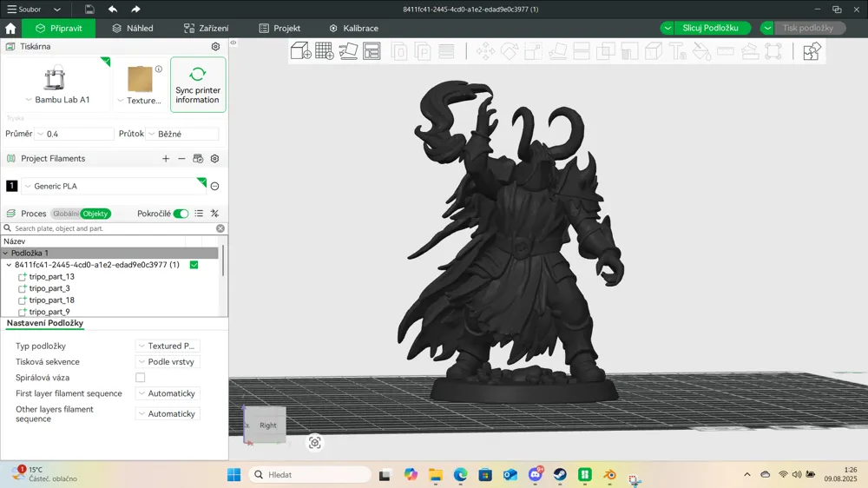Switch process scope to Globální
This screenshot has width=868, height=488.
[x=65, y=214]
